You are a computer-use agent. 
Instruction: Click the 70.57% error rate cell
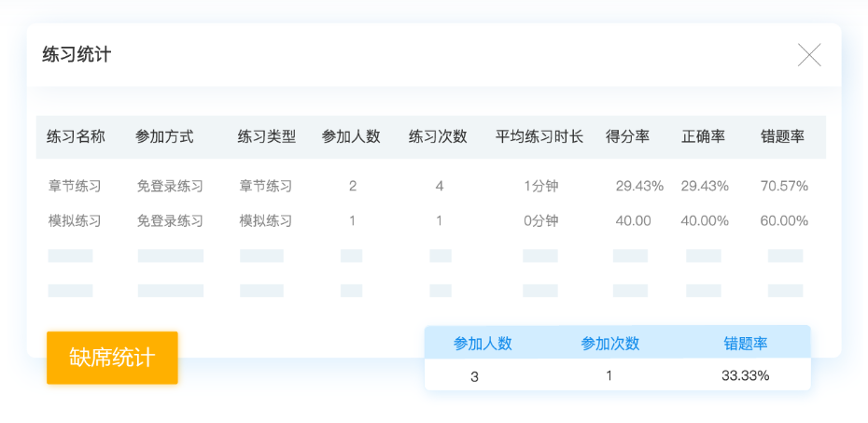click(x=784, y=186)
